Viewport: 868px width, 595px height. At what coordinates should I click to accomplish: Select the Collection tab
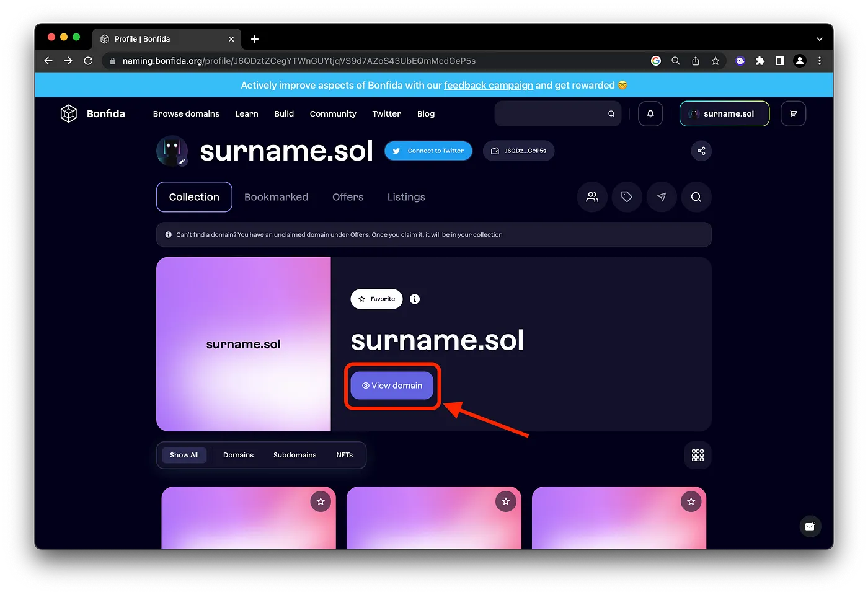coord(194,197)
